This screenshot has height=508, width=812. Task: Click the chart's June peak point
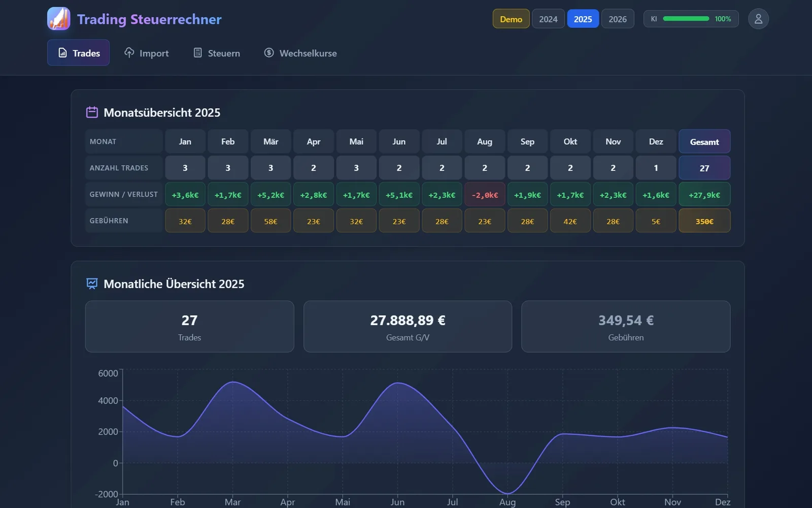[398, 383]
